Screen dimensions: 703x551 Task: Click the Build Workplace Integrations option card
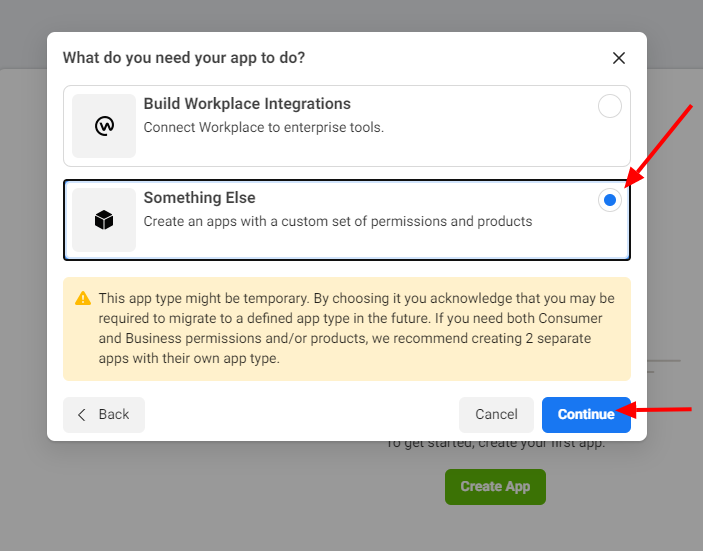click(347, 126)
